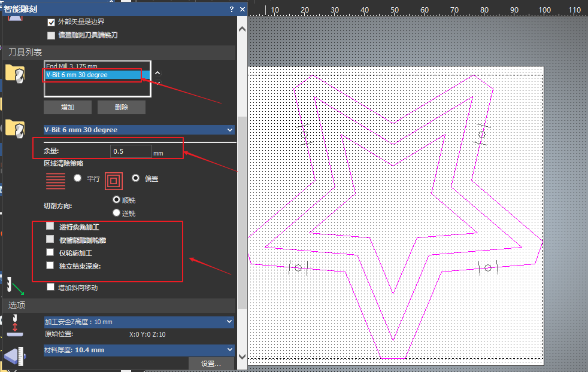Viewport: 588px width, 372px height.
Task: Click tool folder icon next to V-Bit dropdown
Action: click(15, 129)
